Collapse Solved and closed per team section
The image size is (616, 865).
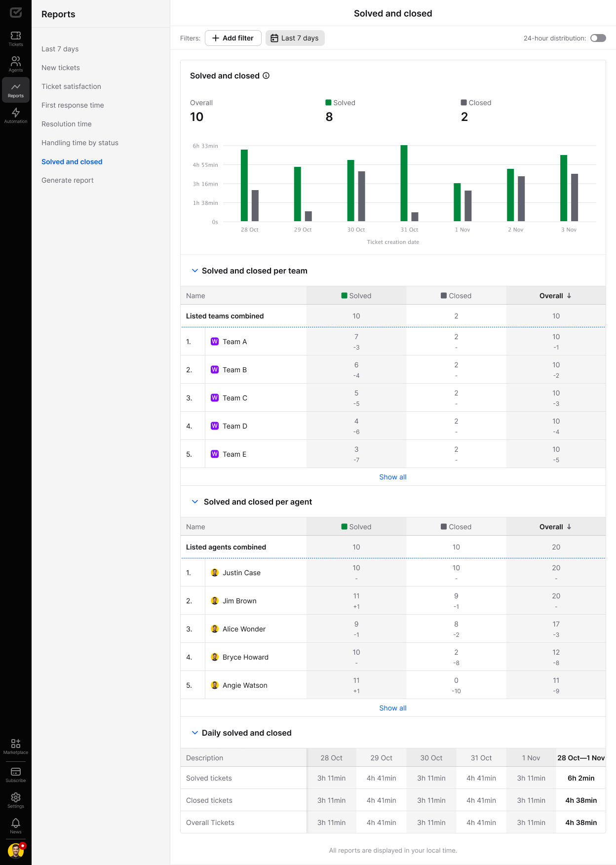[x=195, y=271]
